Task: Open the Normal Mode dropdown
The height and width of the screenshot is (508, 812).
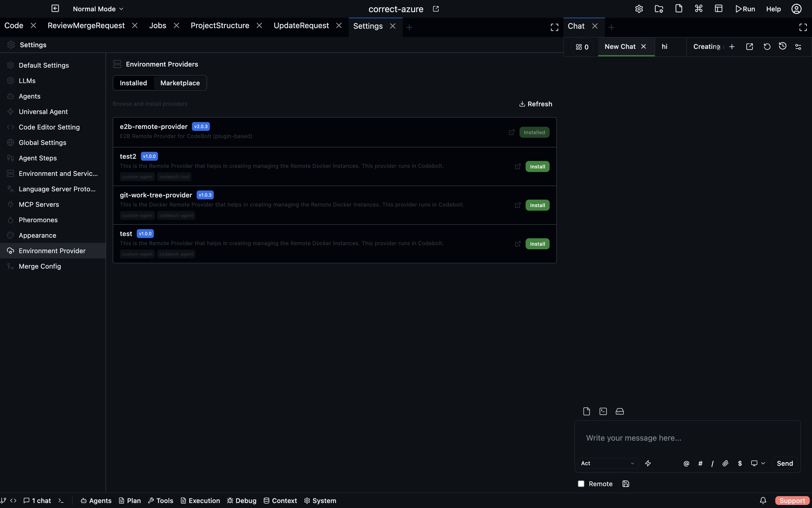Action: [x=98, y=9]
